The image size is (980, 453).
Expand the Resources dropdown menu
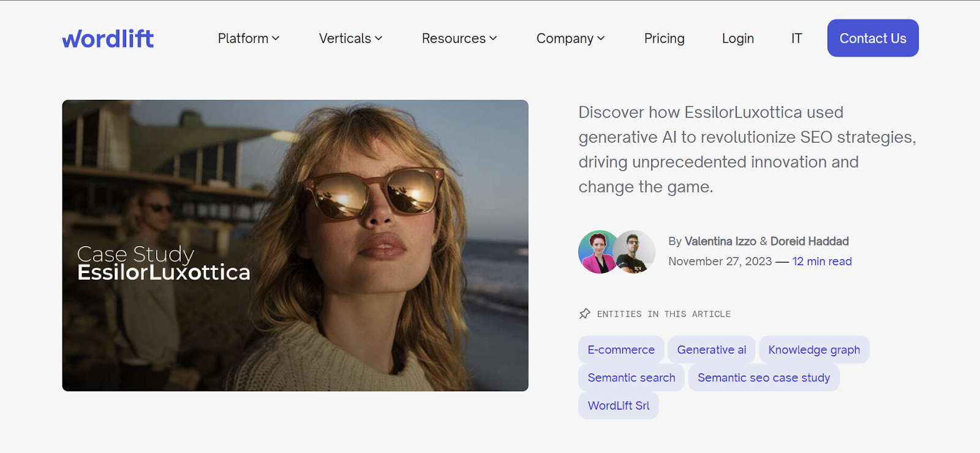point(459,39)
